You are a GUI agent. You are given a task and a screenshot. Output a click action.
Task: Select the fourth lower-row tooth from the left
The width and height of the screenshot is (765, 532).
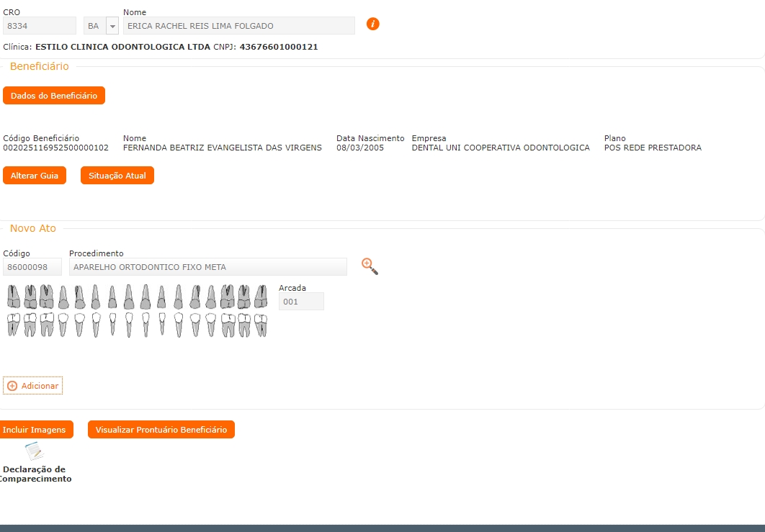pos(63,325)
